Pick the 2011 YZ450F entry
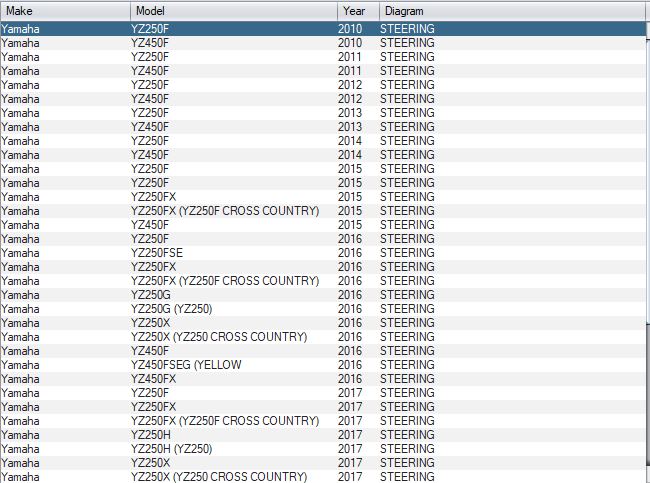The image size is (650, 483). 323,71
